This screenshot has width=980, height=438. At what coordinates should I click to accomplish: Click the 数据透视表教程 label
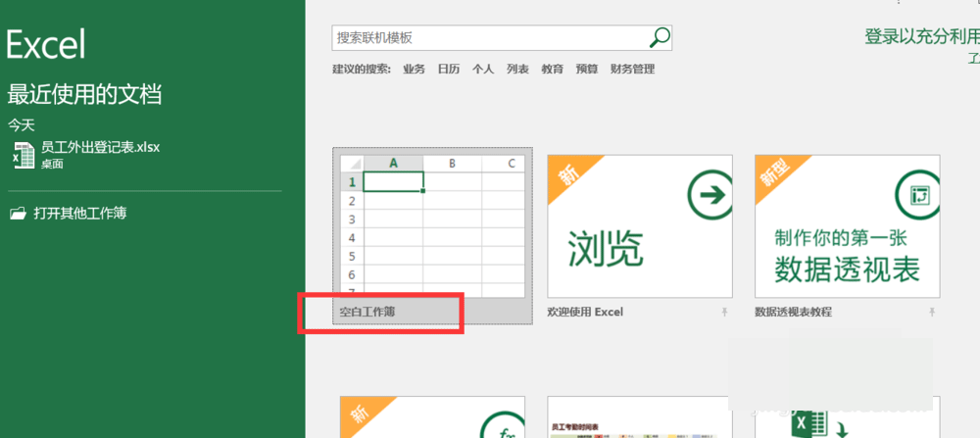[x=793, y=312]
